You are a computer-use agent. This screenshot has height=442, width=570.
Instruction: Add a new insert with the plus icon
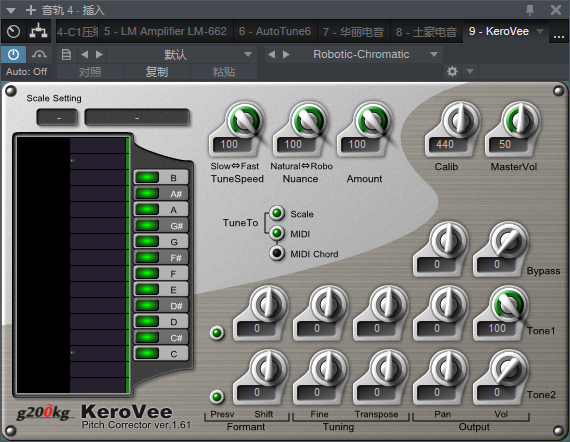(31, 10)
